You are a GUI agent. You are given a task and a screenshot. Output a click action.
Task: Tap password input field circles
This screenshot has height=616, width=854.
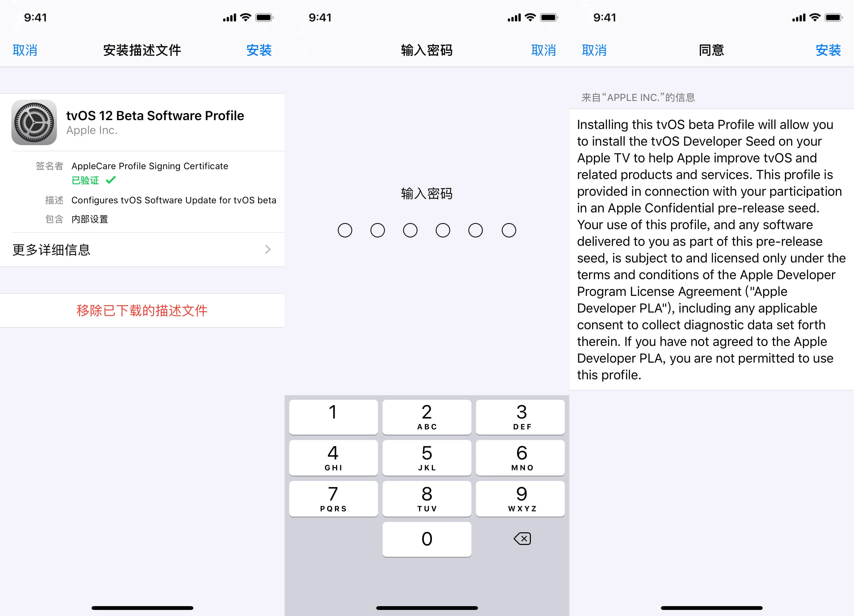pyautogui.click(x=427, y=230)
